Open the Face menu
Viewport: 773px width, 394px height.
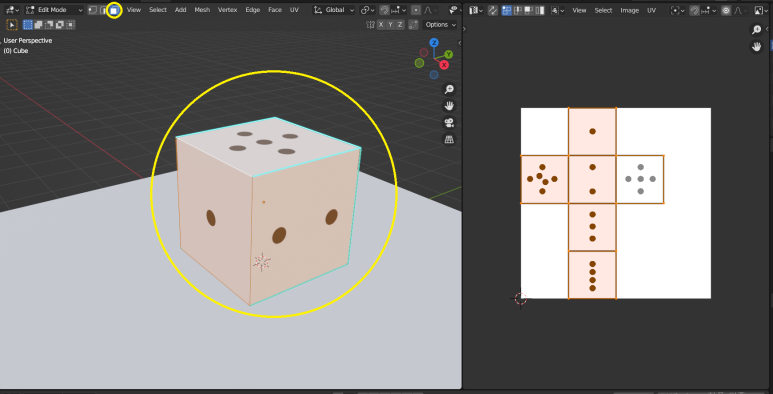275,10
